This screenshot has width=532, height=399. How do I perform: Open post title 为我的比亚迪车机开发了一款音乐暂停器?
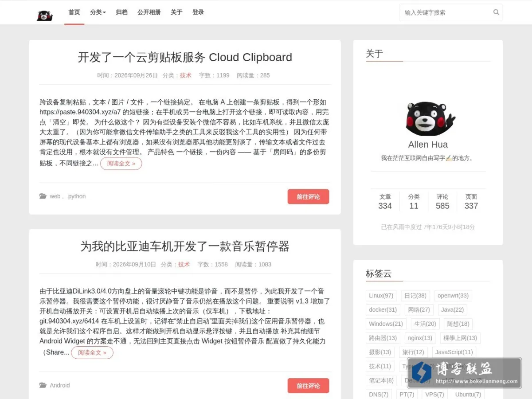pyautogui.click(x=185, y=246)
